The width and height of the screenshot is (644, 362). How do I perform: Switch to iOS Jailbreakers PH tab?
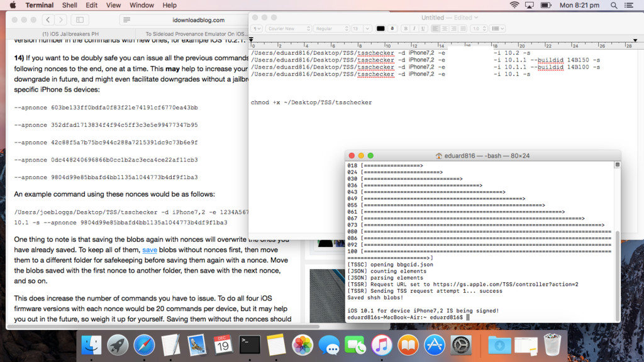(70, 34)
